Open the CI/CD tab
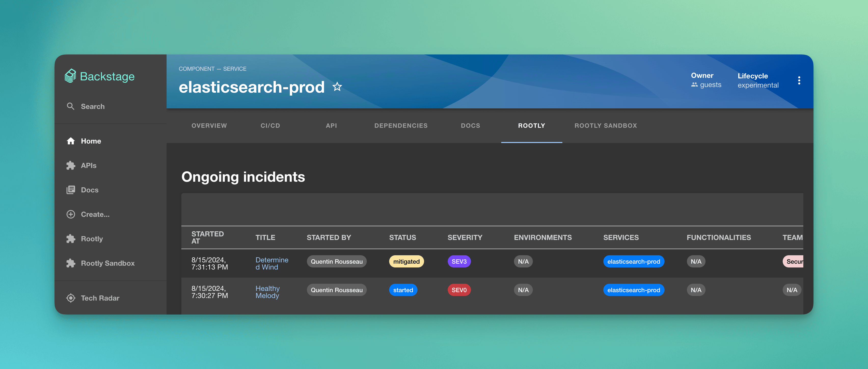868x369 pixels. (x=270, y=125)
